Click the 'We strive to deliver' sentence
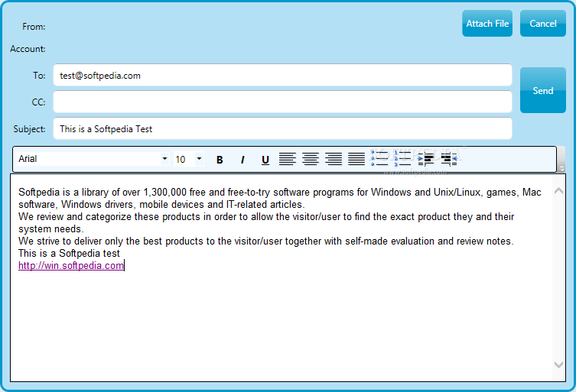 pos(266,241)
